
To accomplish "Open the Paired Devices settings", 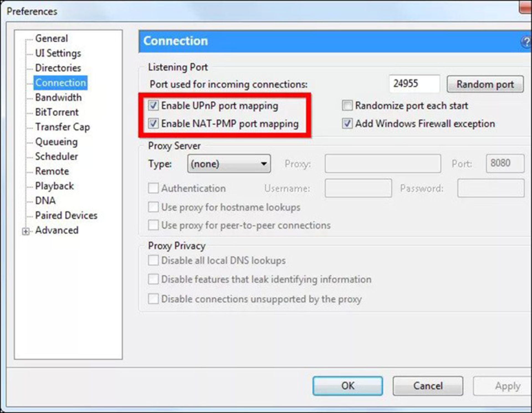I will pos(66,216).
